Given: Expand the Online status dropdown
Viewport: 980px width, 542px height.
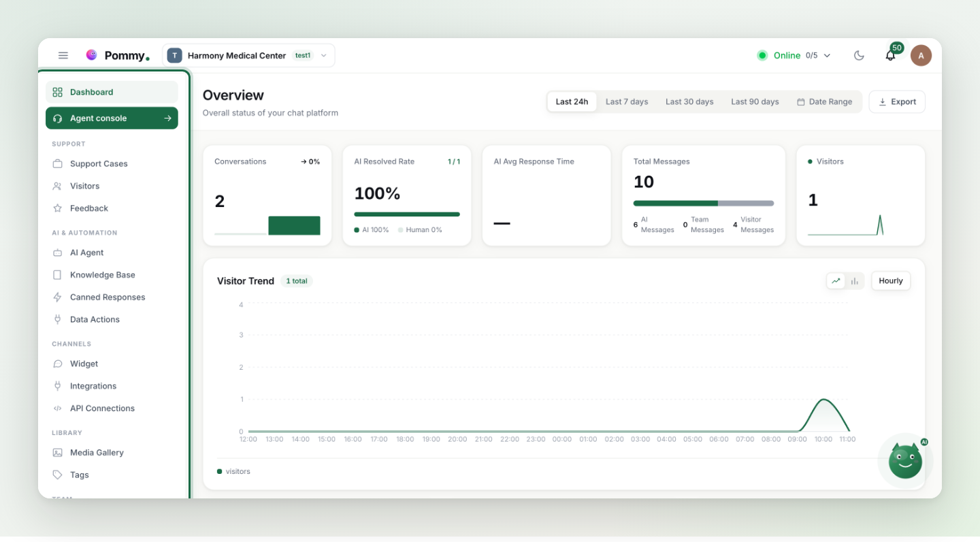Looking at the screenshot, I should (x=794, y=56).
